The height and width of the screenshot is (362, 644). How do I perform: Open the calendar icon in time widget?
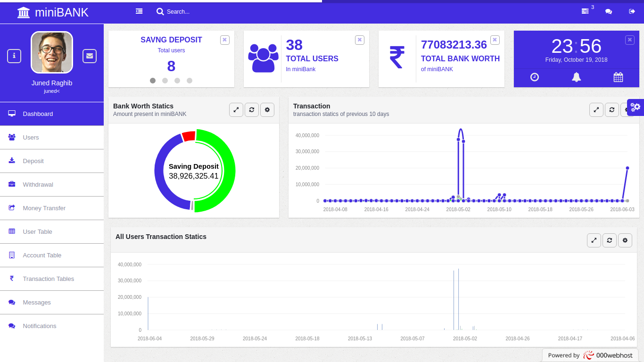click(618, 77)
